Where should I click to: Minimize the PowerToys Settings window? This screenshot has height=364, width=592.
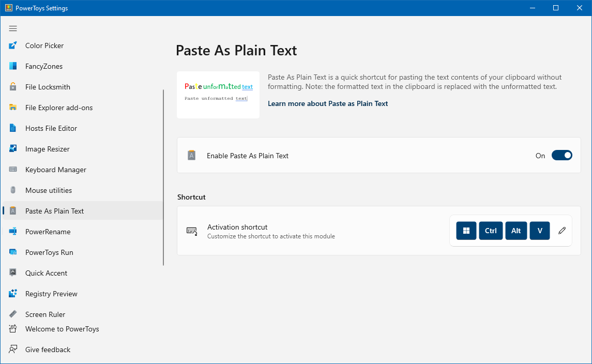(533, 8)
